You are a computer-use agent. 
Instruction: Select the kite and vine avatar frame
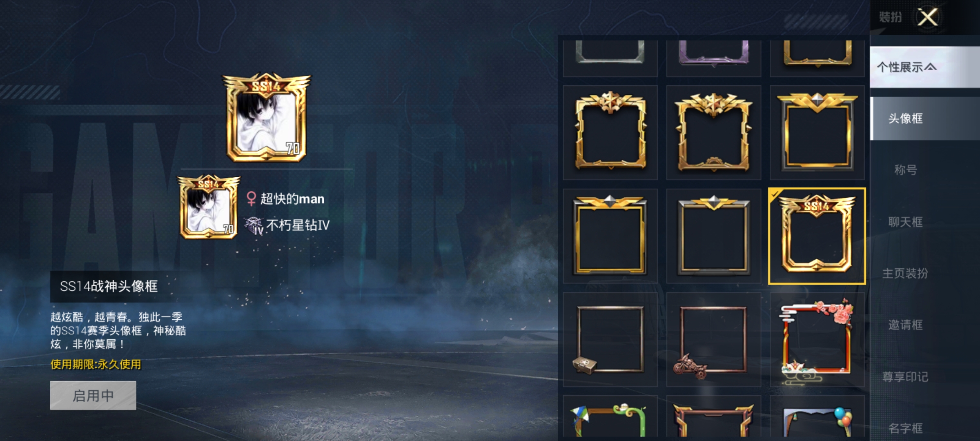(x=610, y=418)
